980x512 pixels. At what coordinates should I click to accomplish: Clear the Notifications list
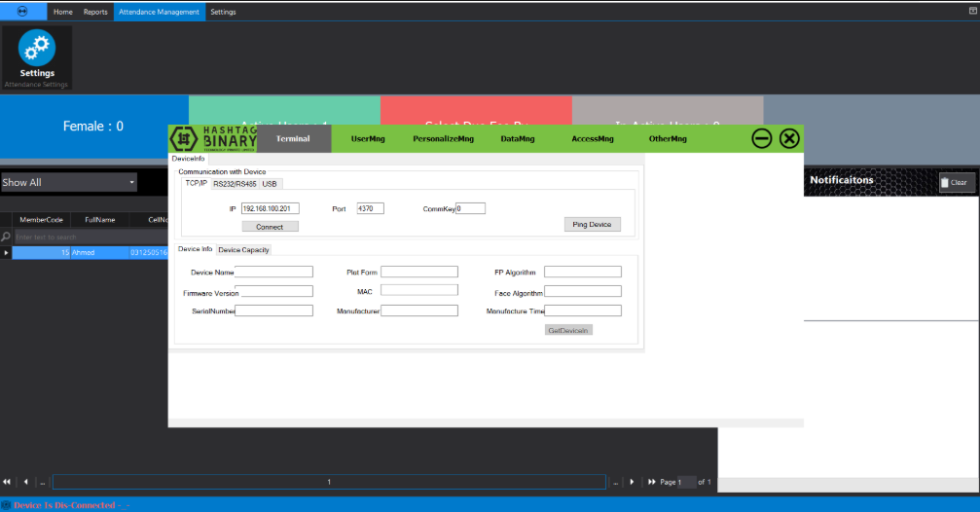click(x=956, y=182)
